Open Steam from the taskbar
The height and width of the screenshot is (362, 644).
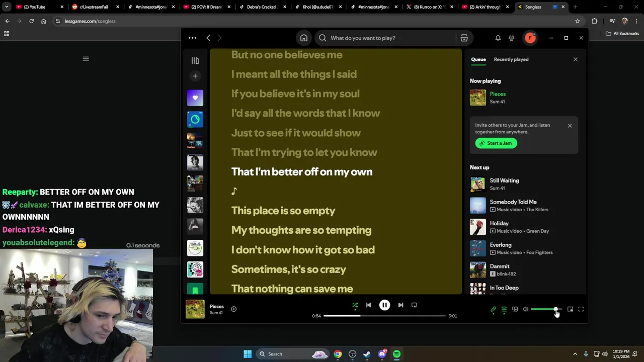(367, 354)
